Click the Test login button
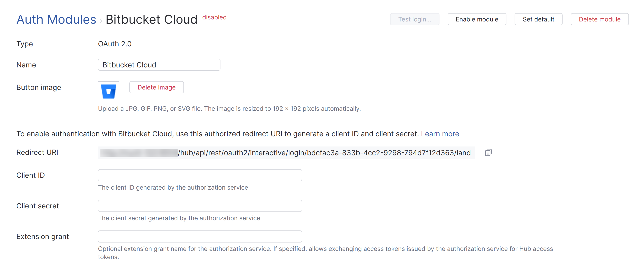The width and height of the screenshot is (644, 266). coord(415,19)
